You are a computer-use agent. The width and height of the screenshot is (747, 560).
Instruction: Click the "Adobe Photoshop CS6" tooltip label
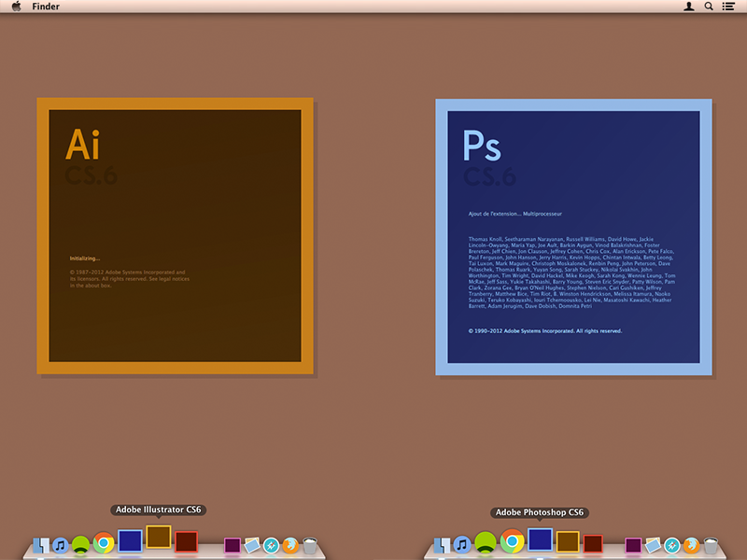[540, 512]
